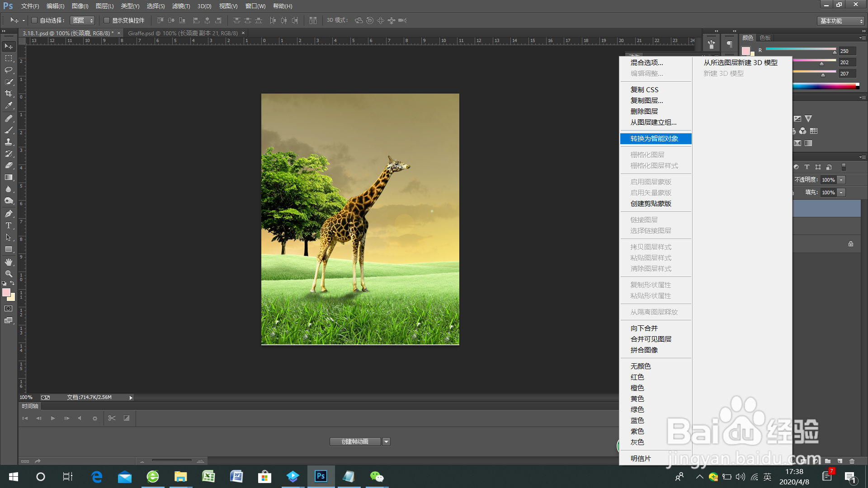This screenshot has height=488, width=868.
Task: Click the foreground color swatch
Action: click(6, 292)
